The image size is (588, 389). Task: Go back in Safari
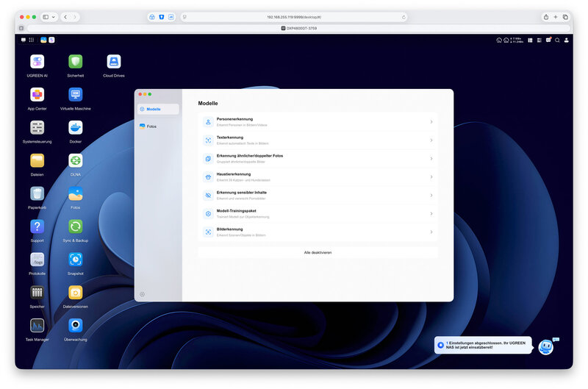point(65,17)
